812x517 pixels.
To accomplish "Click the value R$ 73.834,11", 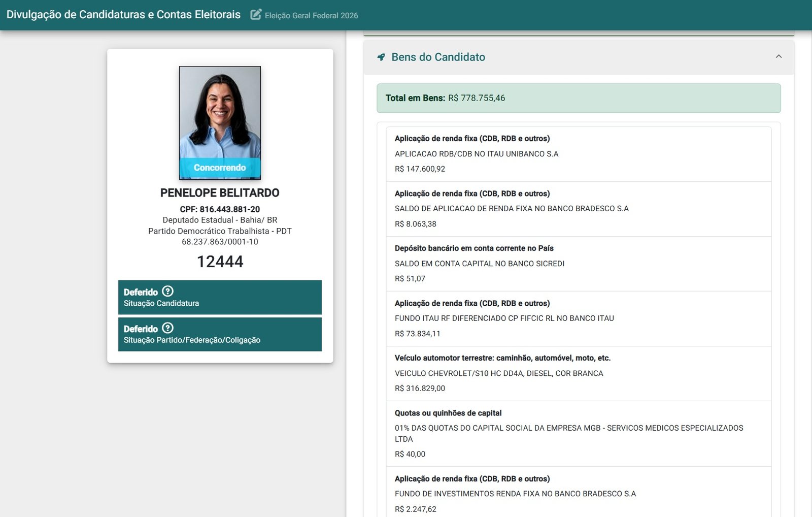I will 418,334.
